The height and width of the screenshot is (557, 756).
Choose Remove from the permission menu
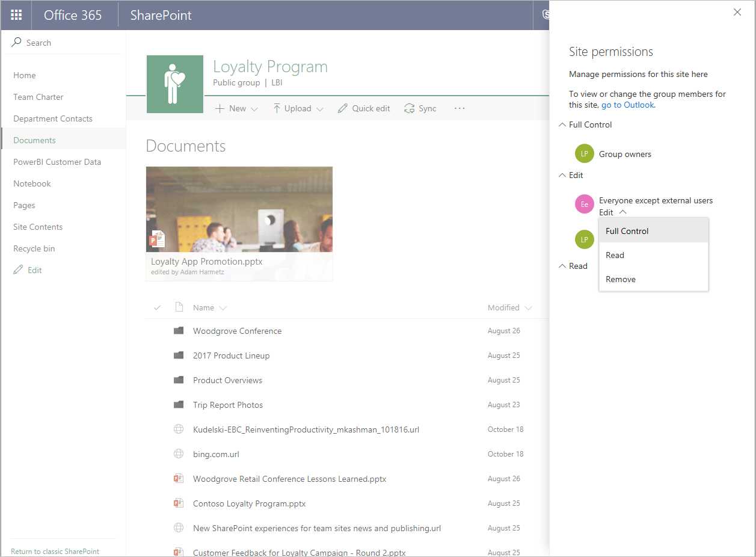pyautogui.click(x=620, y=278)
